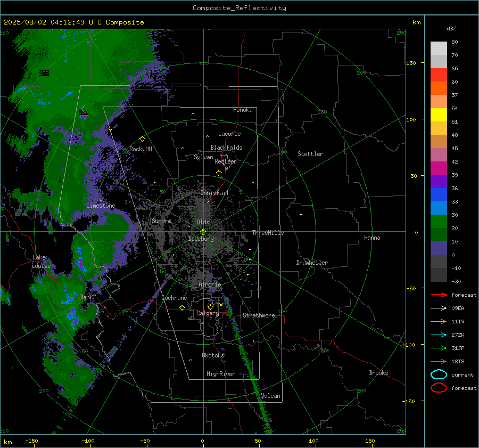The image size is (479, 448).
Task: Click the Lake Louise label
Action: 41,262
